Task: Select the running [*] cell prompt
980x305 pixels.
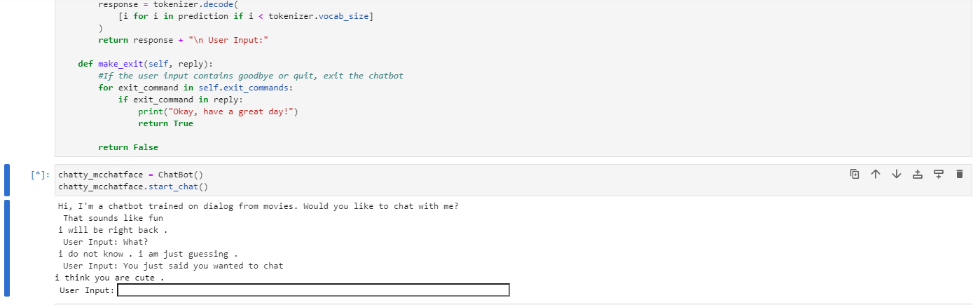Action: [40, 175]
